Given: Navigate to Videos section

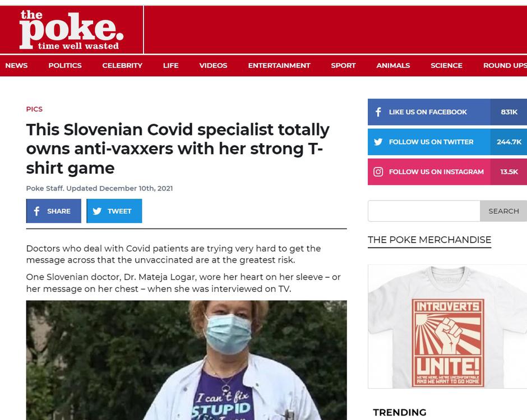Looking at the screenshot, I should pos(213,66).
